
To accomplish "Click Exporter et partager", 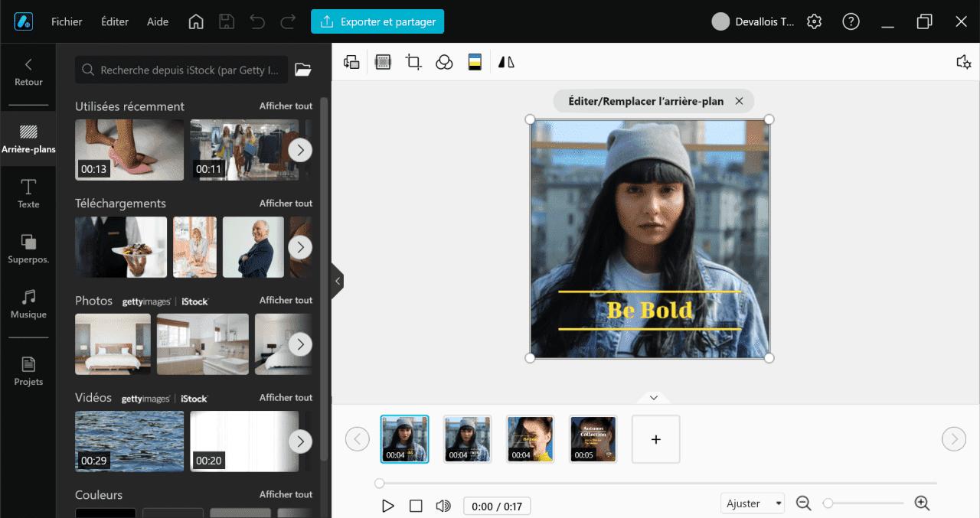I will pos(377,21).
